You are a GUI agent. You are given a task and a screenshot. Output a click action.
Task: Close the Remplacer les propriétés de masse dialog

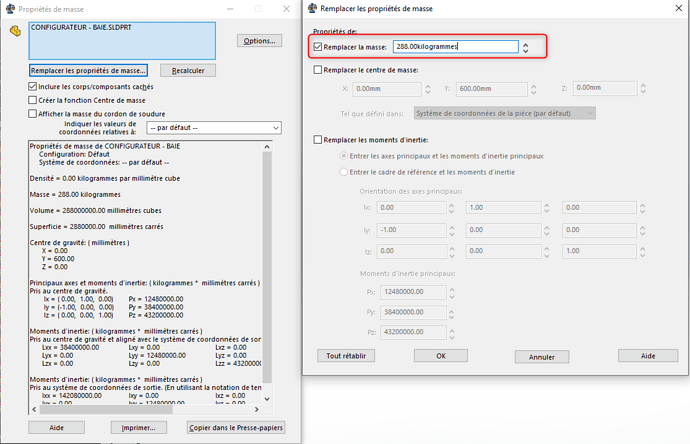click(679, 8)
